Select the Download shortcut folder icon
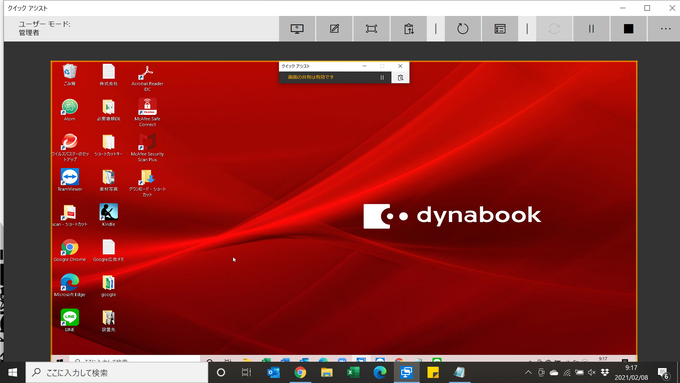The width and height of the screenshot is (680, 383). pos(147,183)
